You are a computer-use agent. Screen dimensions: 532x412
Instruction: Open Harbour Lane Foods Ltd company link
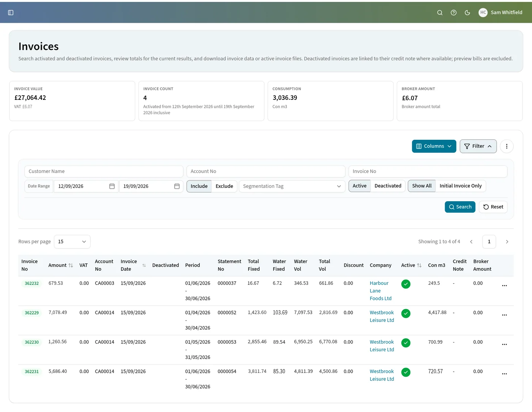(x=380, y=291)
